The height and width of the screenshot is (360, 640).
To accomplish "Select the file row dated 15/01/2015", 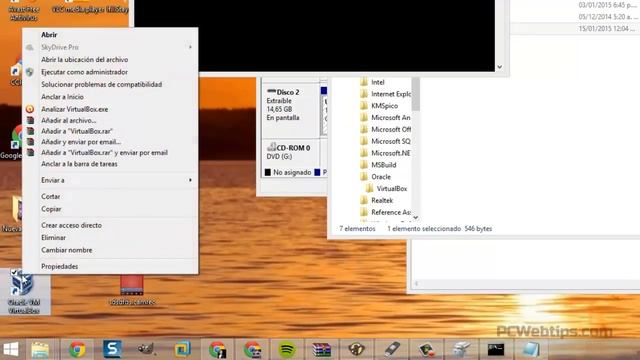I will point(575,29).
